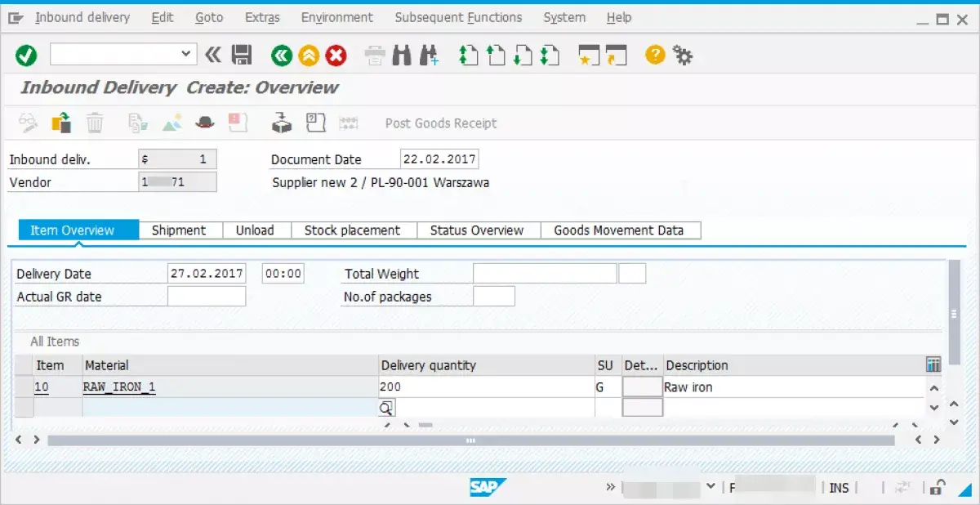This screenshot has width=980, height=505.
Task: Save the inbound delivery with the floppy icon
Action: [242, 56]
